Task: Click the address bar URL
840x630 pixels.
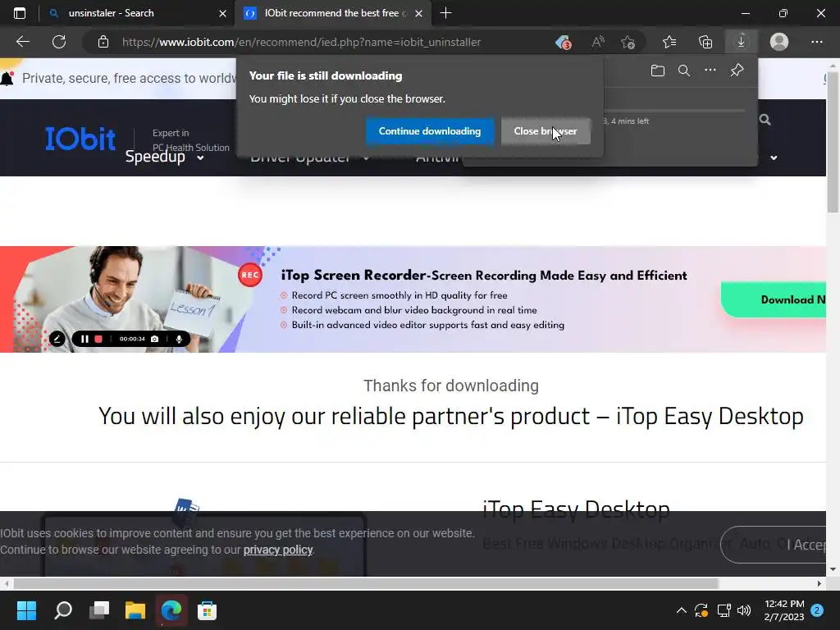Action: pyautogui.click(x=301, y=42)
